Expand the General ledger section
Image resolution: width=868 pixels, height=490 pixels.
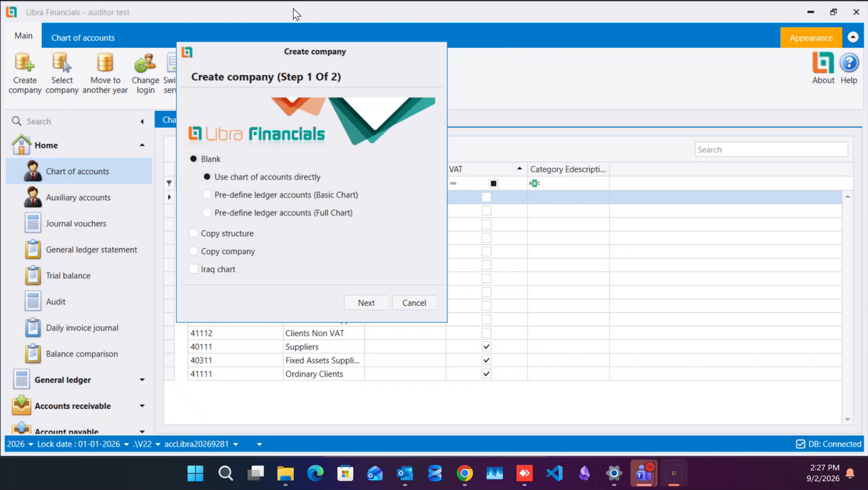[142, 380]
